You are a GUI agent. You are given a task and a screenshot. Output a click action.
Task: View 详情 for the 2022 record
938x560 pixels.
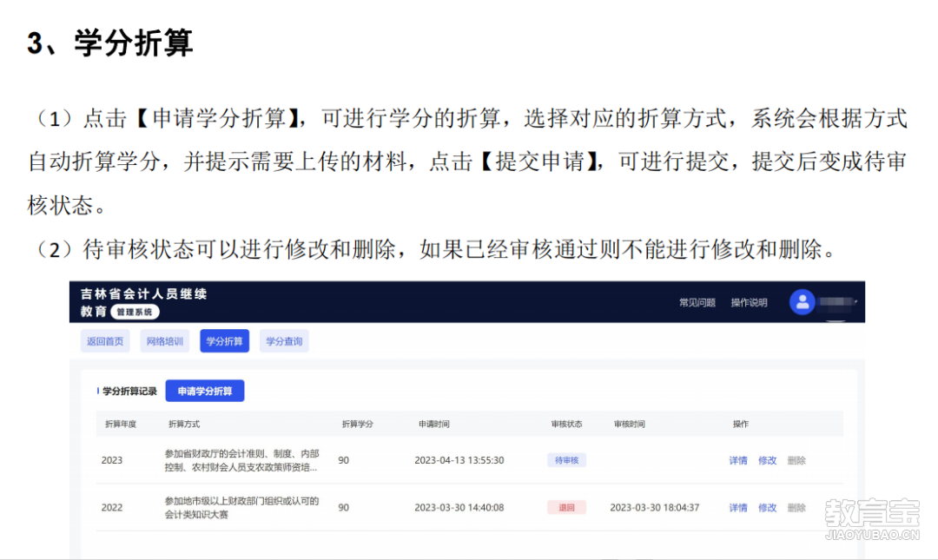(738, 507)
